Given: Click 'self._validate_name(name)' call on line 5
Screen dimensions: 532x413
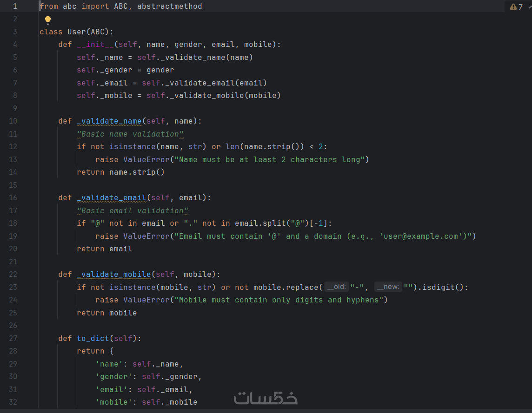Looking at the screenshot, I should [x=195, y=58].
